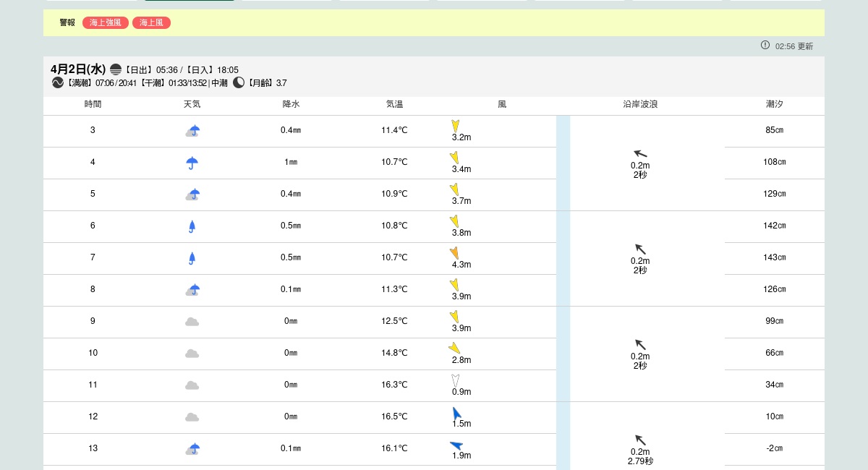868x470 pixels.
Task: Click the update info icon beside 02:56 更新
Action: (x=765, y=45)
